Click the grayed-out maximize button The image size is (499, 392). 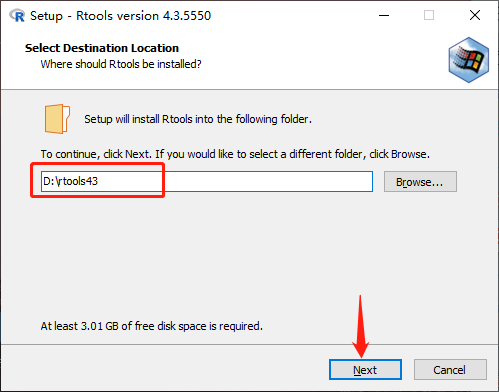point(429,15)
